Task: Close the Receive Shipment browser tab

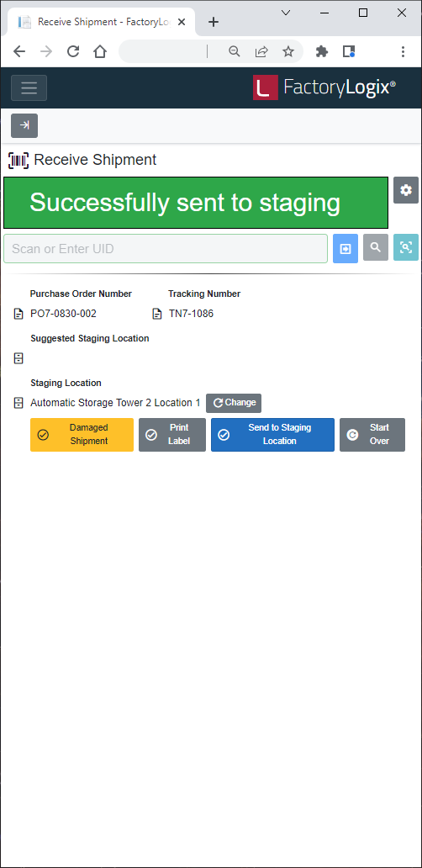Action: (182, 22)
